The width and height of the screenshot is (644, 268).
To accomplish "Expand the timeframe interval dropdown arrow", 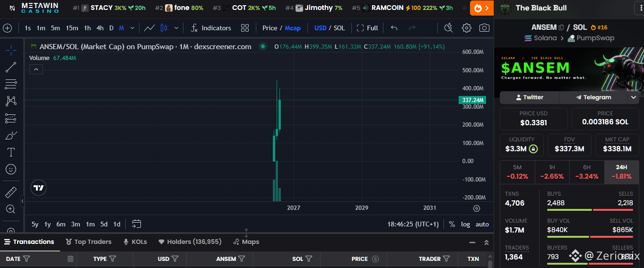I will click(x=132, y=28).
